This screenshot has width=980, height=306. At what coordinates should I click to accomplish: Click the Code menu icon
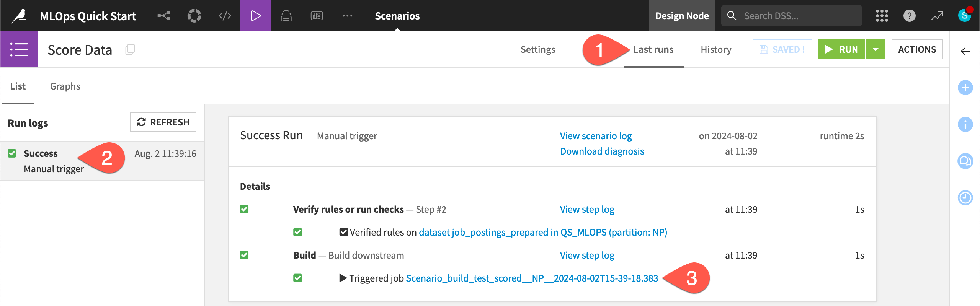click(225, 16)
